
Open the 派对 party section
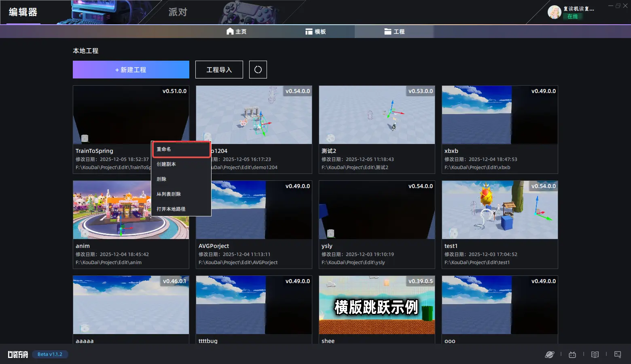(178, 12)
